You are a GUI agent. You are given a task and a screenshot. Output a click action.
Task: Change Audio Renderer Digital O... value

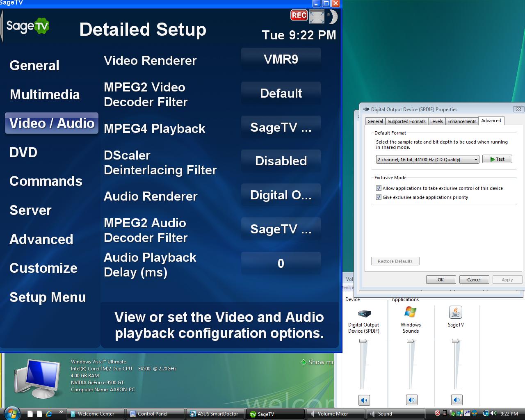coord(281,195)
